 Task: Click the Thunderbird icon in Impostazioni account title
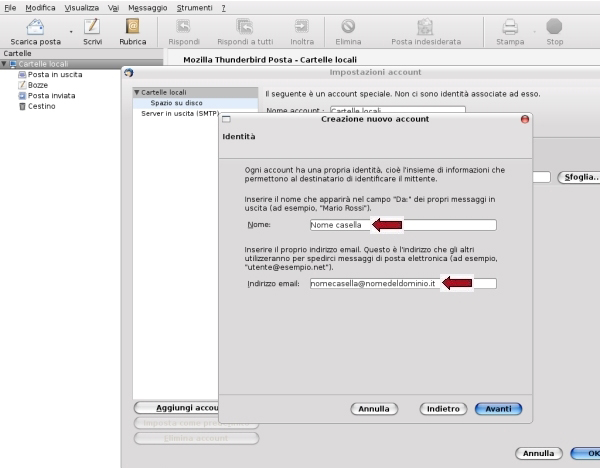[x=129, y=72]
